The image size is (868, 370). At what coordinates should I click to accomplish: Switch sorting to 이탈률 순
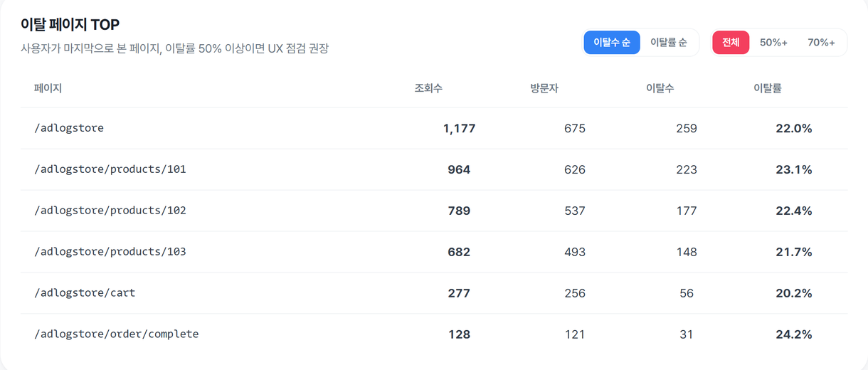669,43
